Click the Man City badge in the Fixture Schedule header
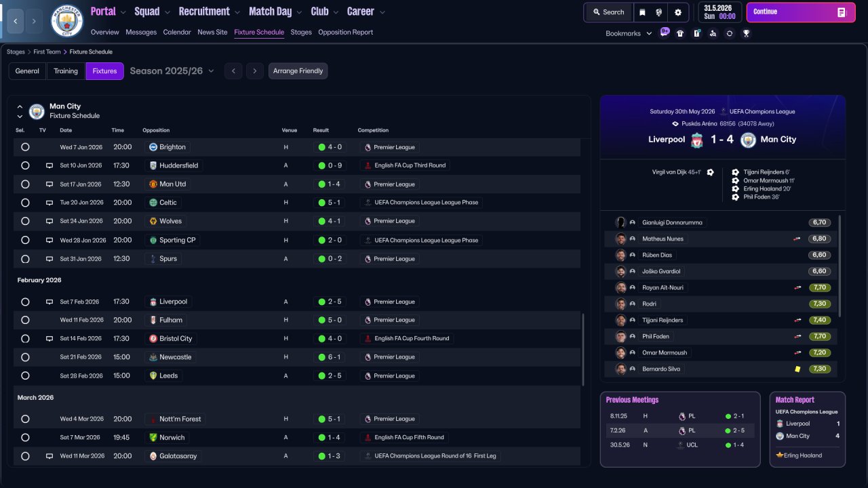This screenshot has width=868, height=488. coord(37,111)
